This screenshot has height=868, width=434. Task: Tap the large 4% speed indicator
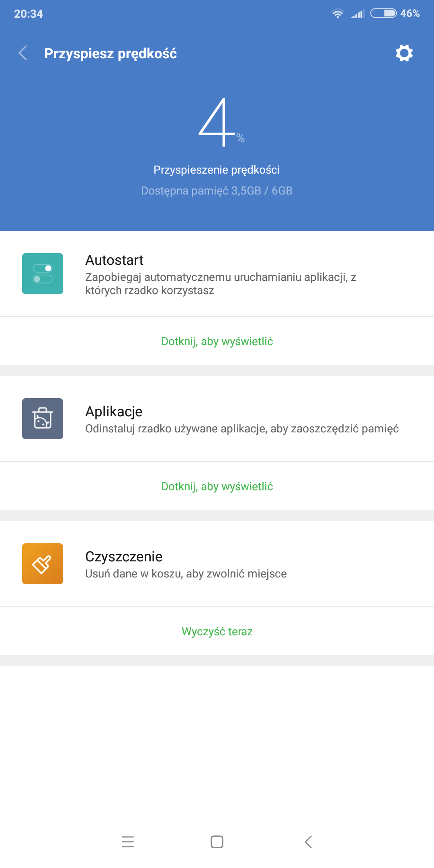pyautogui.click(x=219, y=123)
